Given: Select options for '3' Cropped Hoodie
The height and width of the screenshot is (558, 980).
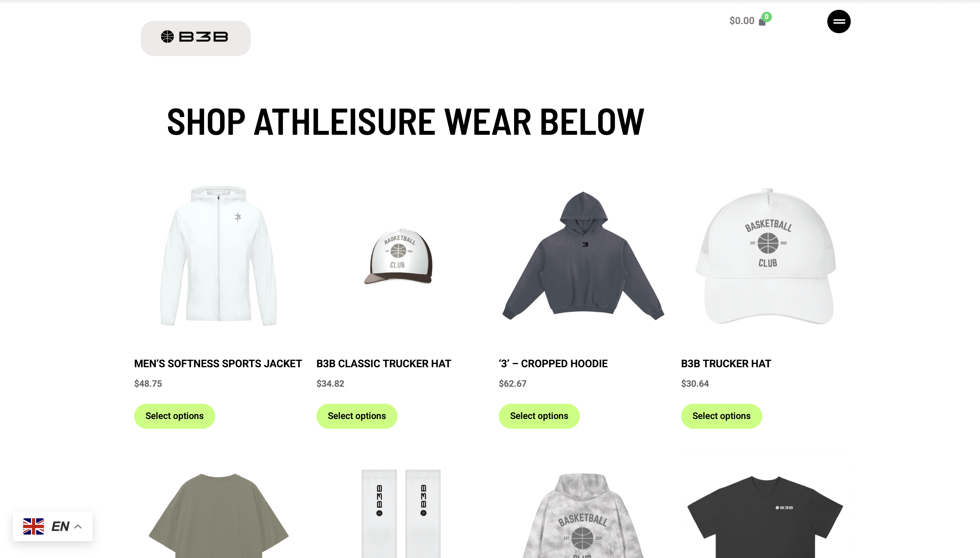Looking at the screenshot, I should (x=539, y=416).
